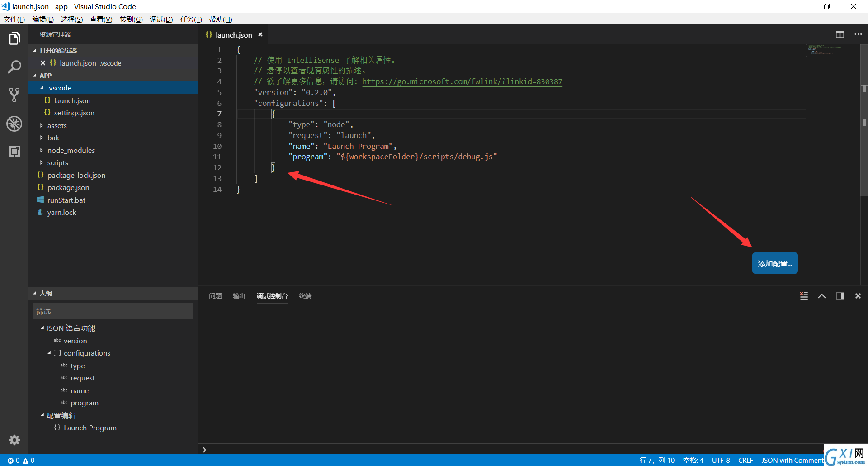Open the go.microsoft.com fwlink URL

pos(462,81)
